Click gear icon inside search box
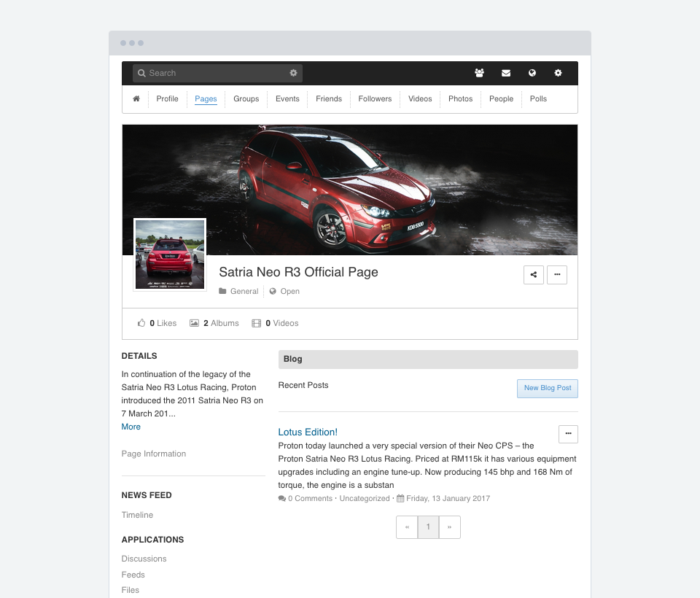The height and width of the screenshot is (598, 700). click(293, 73)
